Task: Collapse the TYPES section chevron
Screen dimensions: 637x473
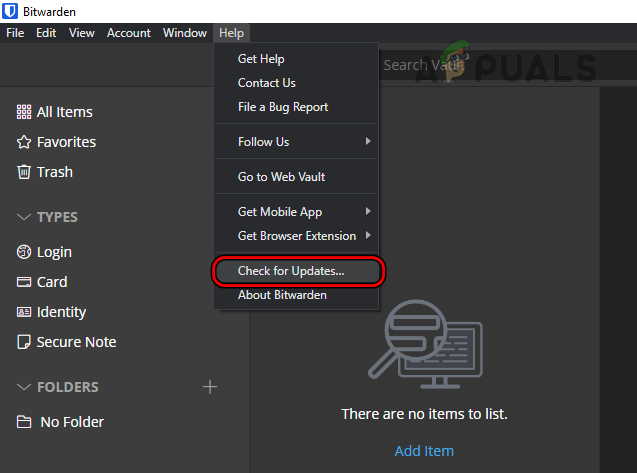Action: pyautogui.click(x=24, y=217)
